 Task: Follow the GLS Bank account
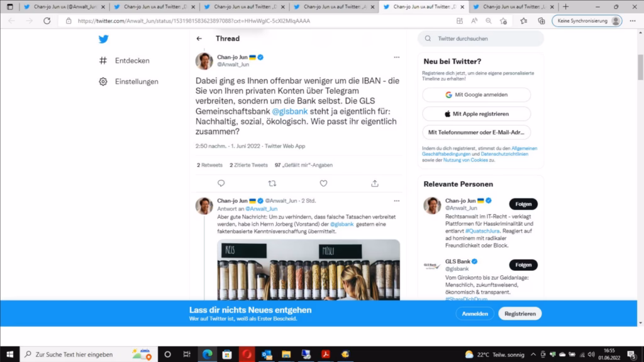(x=523, y=265)
